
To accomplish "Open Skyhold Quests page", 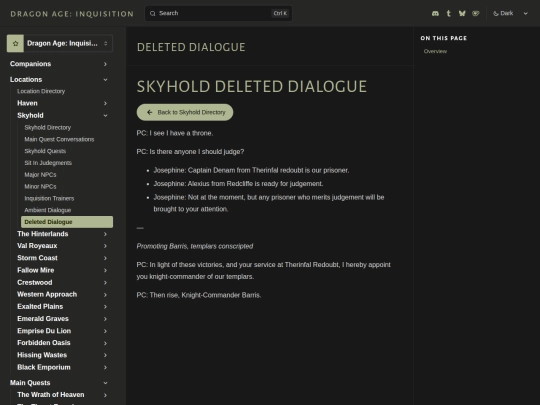I will (45, 151).
